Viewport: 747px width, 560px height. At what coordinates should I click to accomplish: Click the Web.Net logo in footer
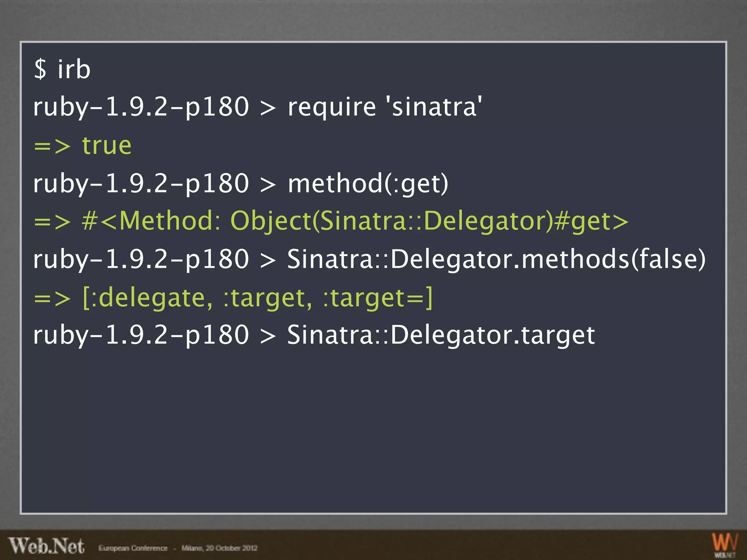pos(46,546)
